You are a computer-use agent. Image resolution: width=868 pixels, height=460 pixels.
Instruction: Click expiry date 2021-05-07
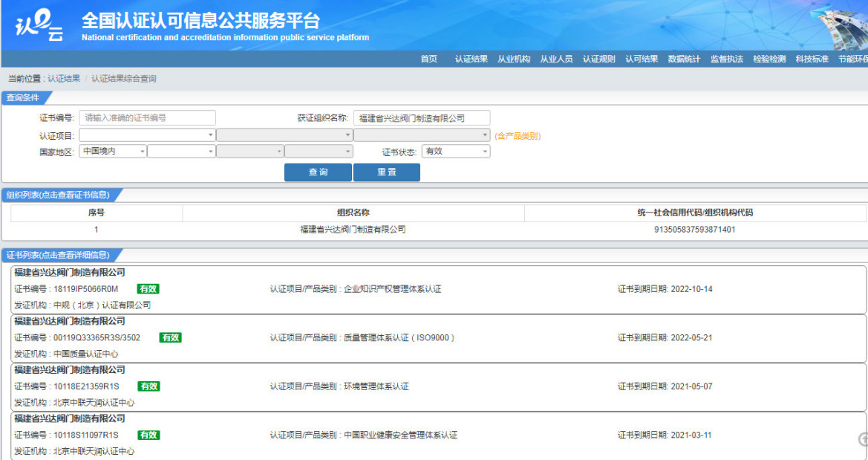(x=691, y=386)
